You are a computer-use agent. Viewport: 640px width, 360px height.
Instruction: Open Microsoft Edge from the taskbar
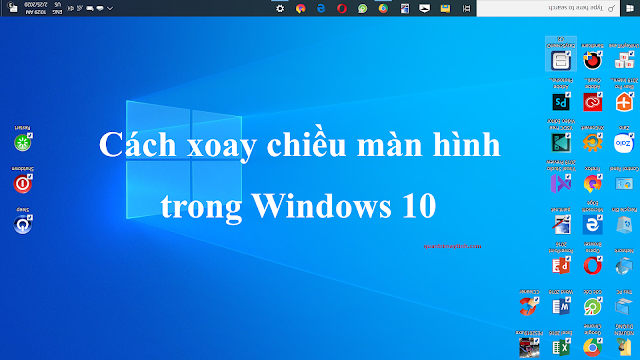point(321,8)
